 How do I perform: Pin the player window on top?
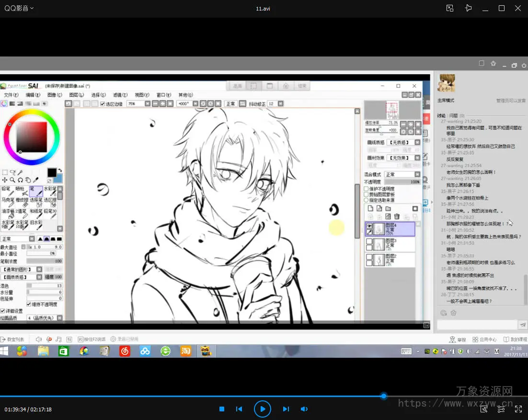pos(468,8)
